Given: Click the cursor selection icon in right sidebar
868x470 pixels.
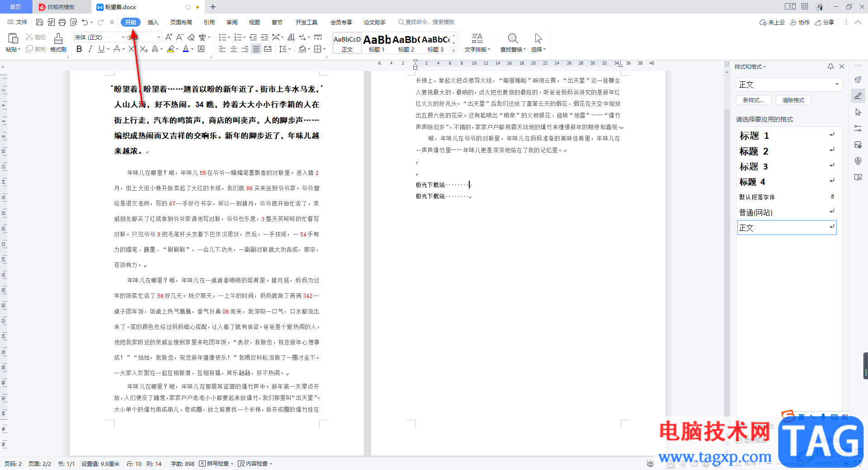Looking at the screenshot, I should [858, 112].
